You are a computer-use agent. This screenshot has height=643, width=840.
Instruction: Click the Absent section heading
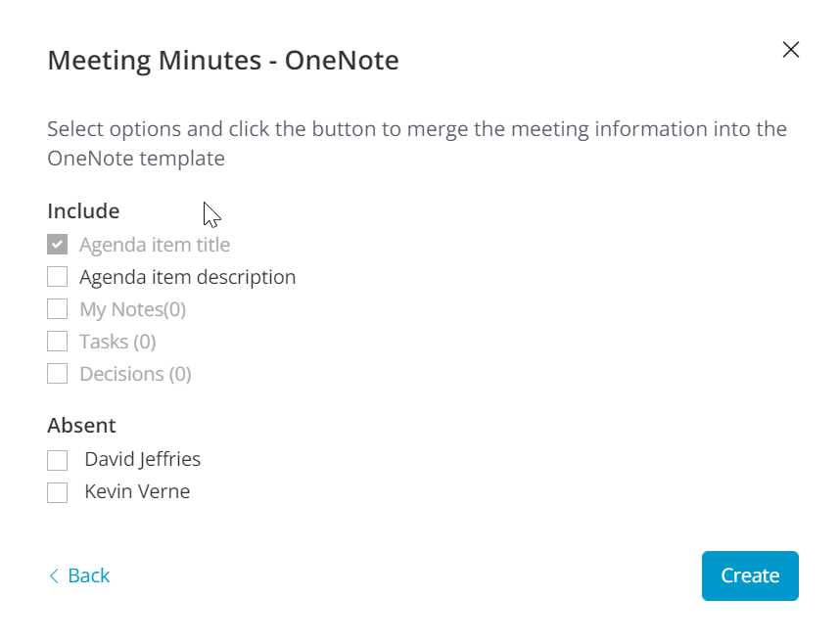point(81,426)
